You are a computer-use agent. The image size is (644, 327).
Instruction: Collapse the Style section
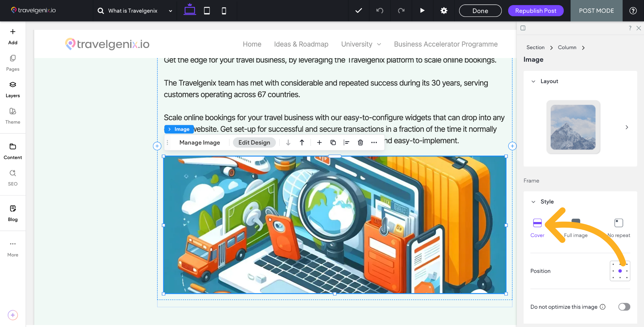point(533,202)
